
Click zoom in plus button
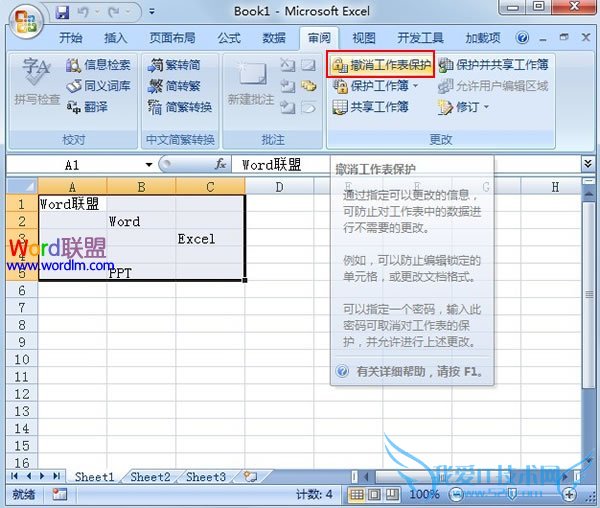569,495
